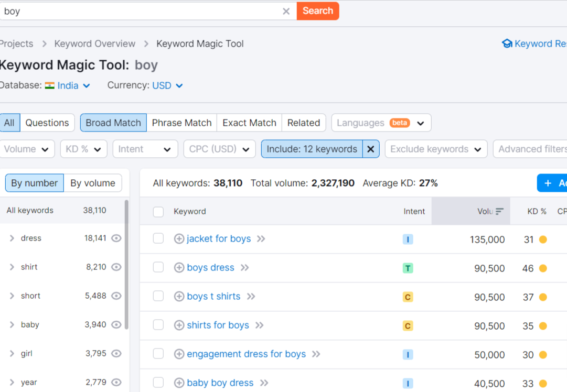Check the box for shirts for boys

[158, 325]
